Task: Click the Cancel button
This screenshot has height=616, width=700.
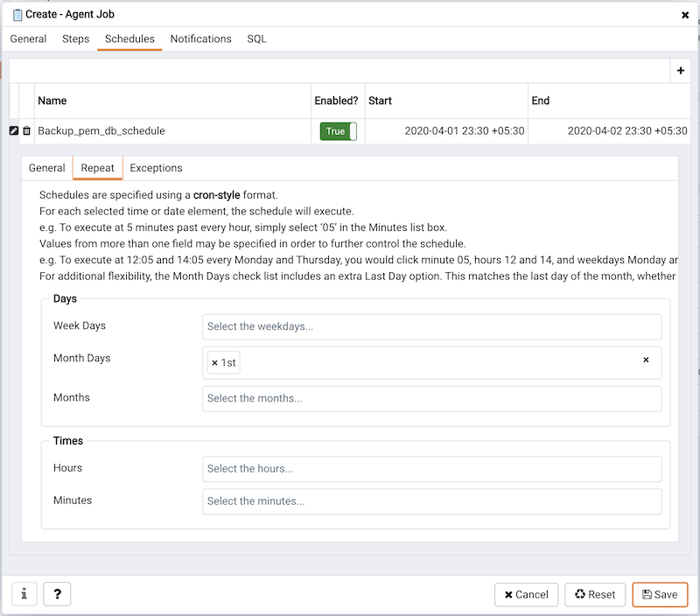Action: [x=526, y=595]
